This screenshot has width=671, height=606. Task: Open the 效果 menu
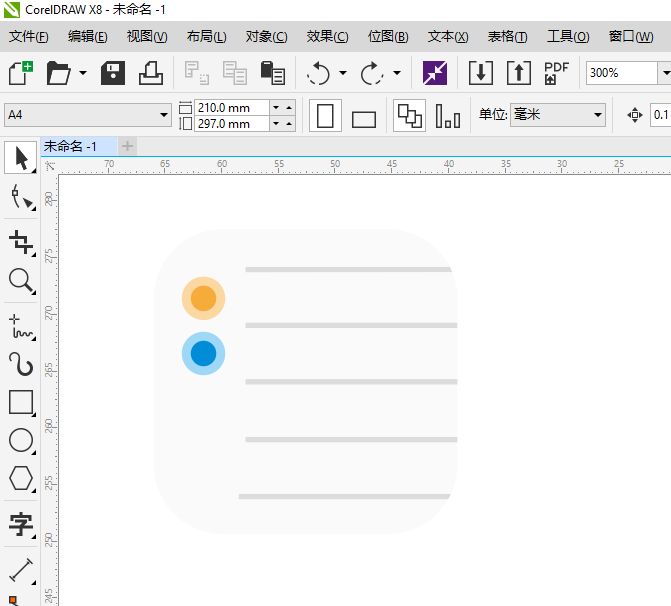pyautogui.click(x=327, y=37)
